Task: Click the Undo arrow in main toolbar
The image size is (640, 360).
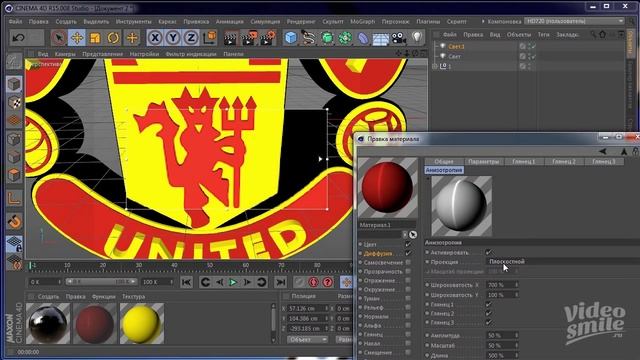Action: coord(18,38)
